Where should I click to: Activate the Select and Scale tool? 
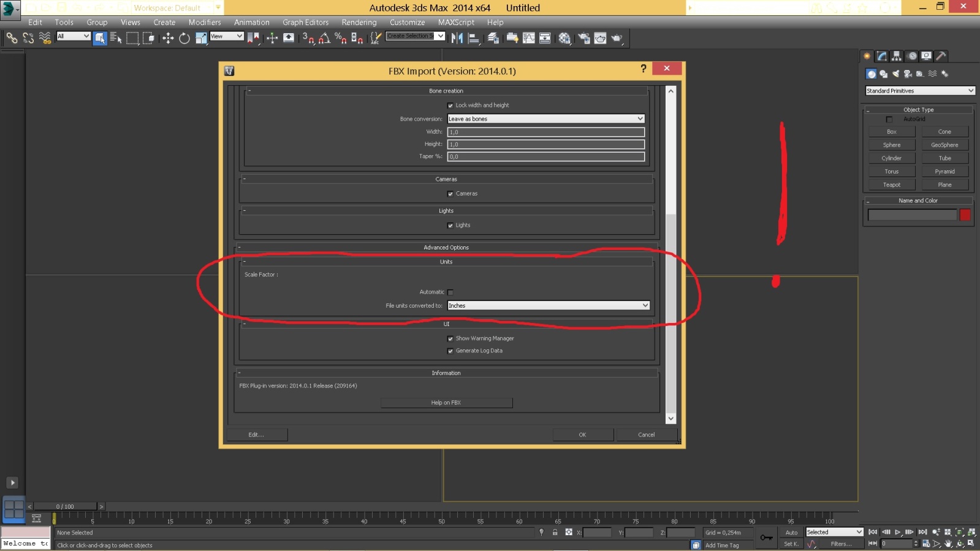coord(201,38)
